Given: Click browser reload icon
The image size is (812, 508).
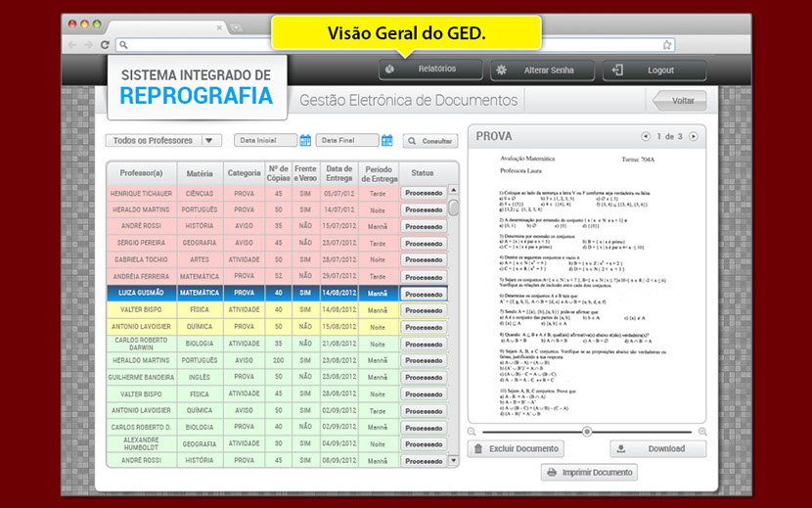Looking at the screenshot, I should [x=105, y=45].
